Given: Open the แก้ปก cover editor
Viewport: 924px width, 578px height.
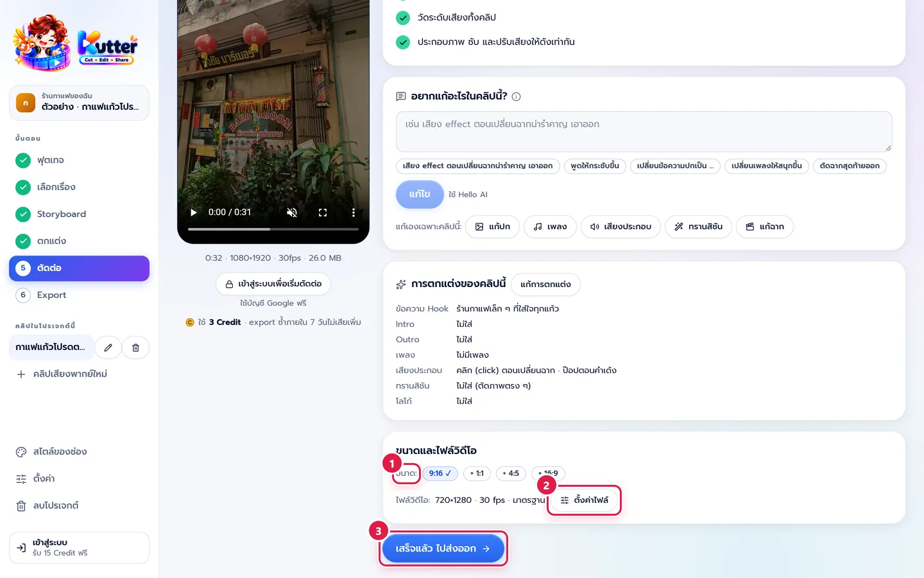Looking at the screenshot, I should tap(492, 227).
